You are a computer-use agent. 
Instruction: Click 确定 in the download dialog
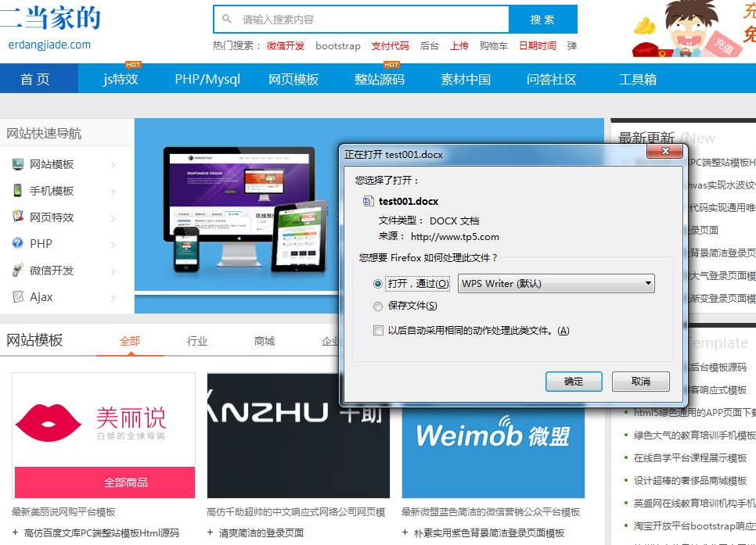click(x=574, y=381)
